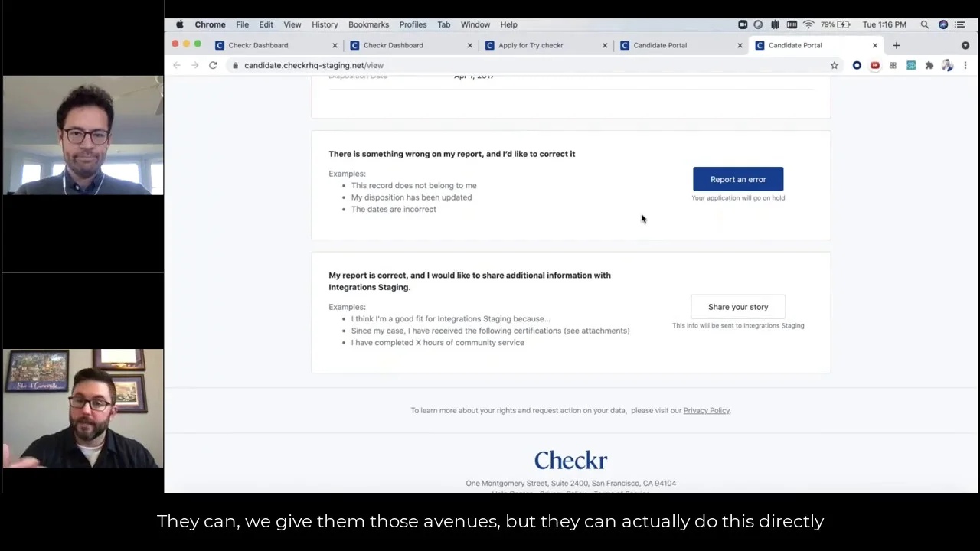Open the File menu

tap(242, 24)
